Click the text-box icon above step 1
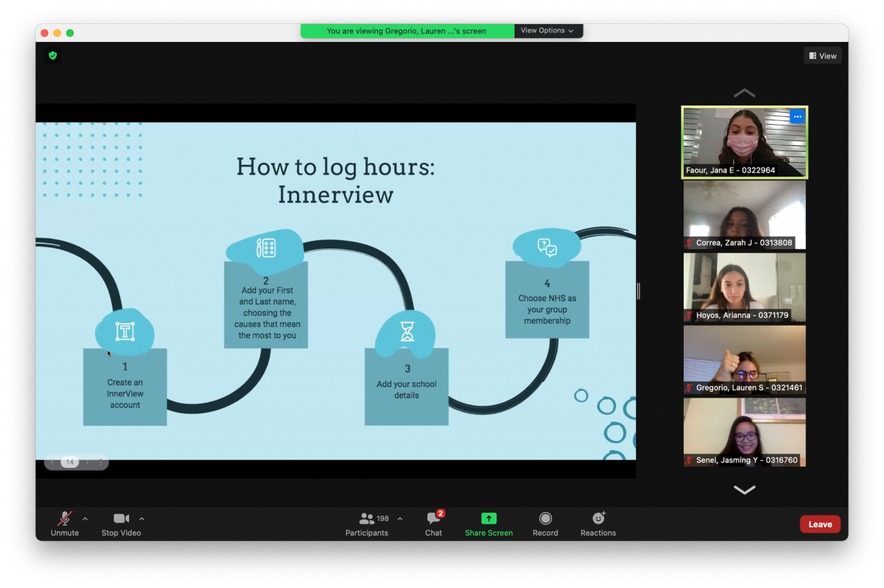Screen dimensions: 884x588 click(125, 331)
